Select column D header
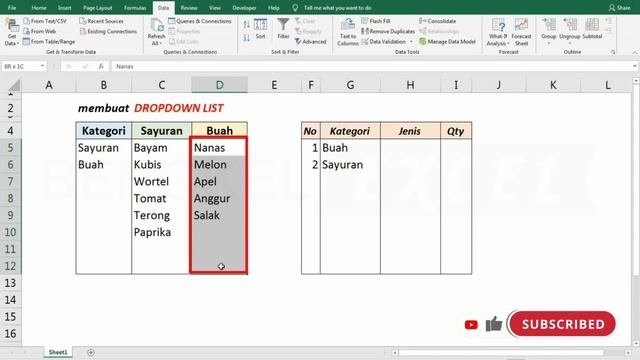Viewport: 640px width, 360px height. 220,85
